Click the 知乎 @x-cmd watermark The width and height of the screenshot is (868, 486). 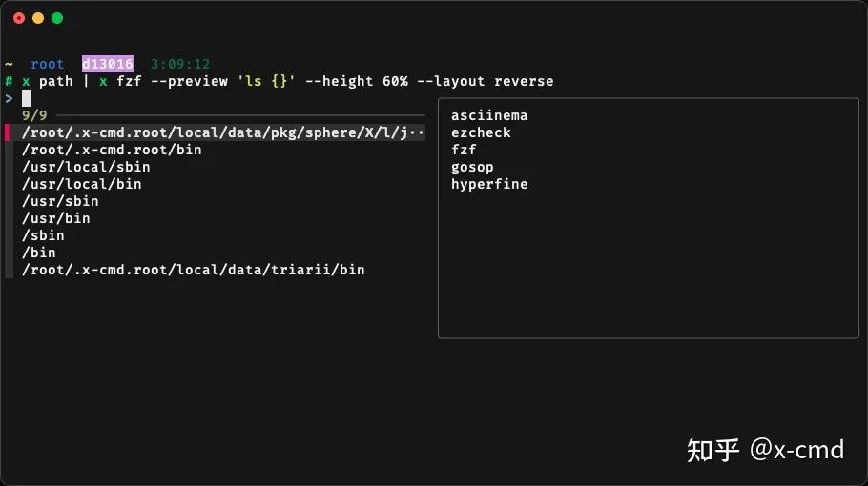tap(765, 449)
